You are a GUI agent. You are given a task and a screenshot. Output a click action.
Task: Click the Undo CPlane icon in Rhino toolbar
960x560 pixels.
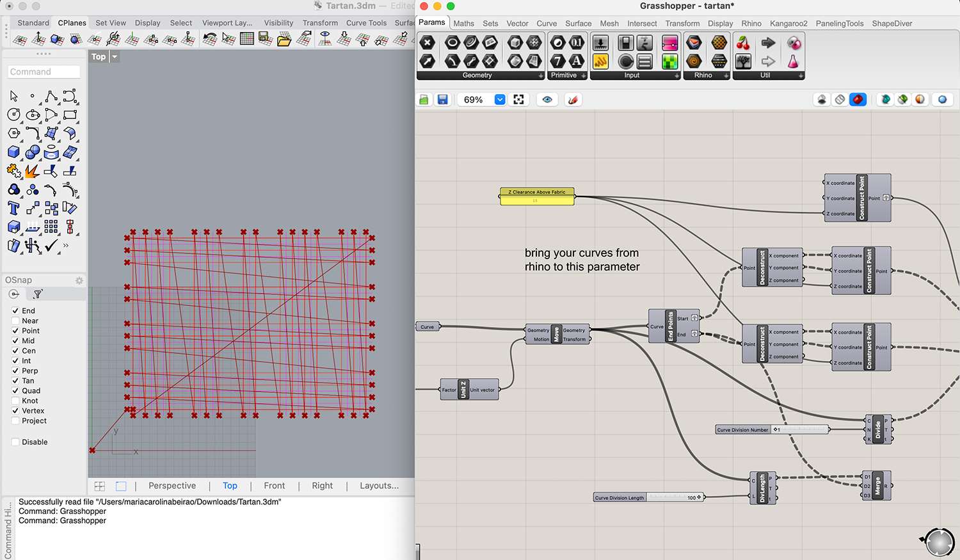point(209,40)
